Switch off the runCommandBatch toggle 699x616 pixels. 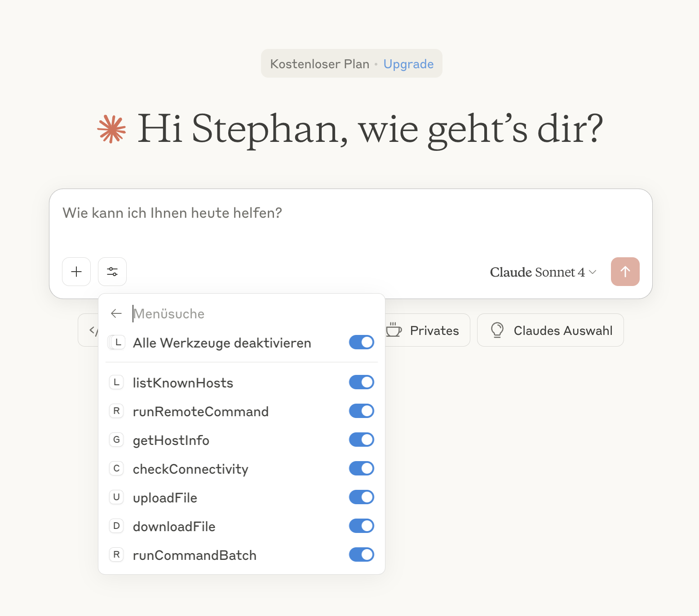coord(361,555)
